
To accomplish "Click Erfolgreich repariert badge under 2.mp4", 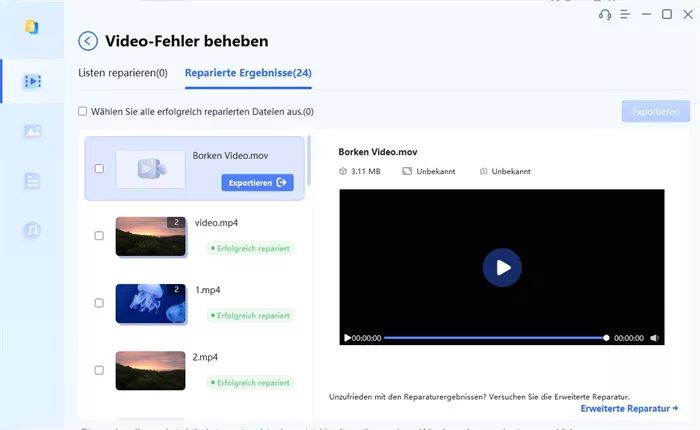I will tap(250, 383).
